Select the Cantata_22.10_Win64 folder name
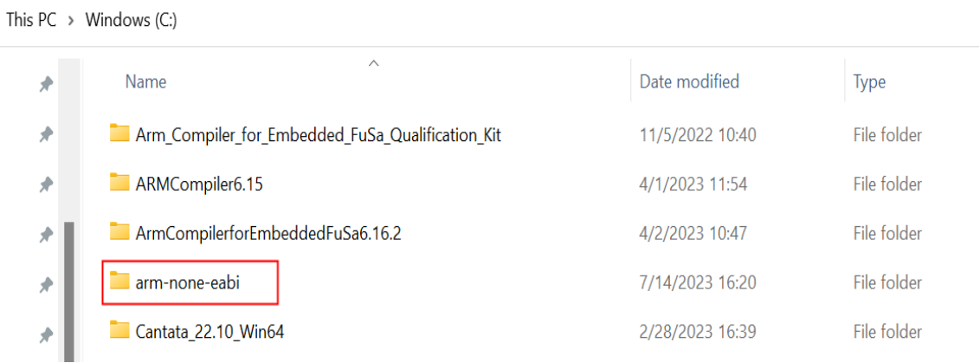Screen dimensions: 980x363 210,332
